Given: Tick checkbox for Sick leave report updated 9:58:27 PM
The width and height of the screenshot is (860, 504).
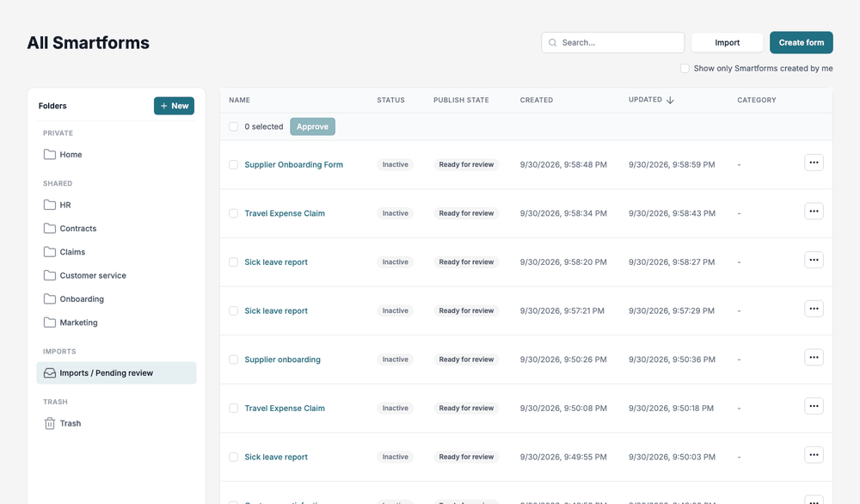Looking at the screenshot, I should click(234, 262).
